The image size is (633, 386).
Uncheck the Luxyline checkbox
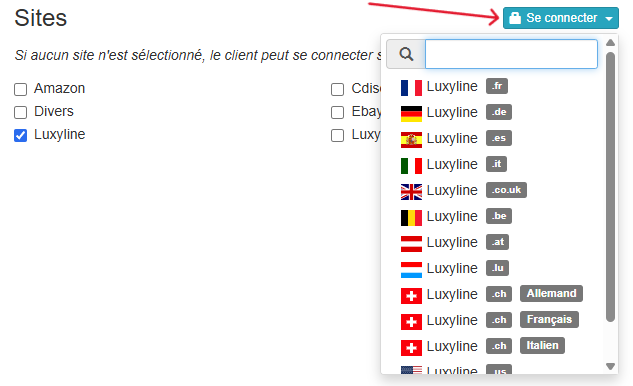coord(21,135)
